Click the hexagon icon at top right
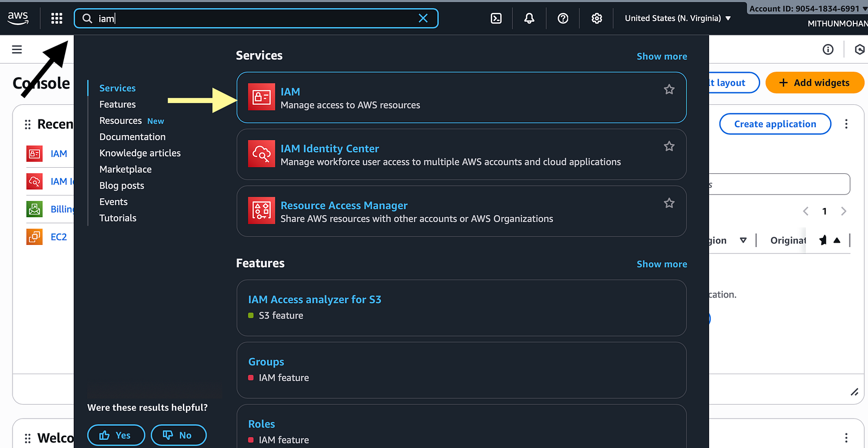The image size is (868, 448). (x=859, y=49)
